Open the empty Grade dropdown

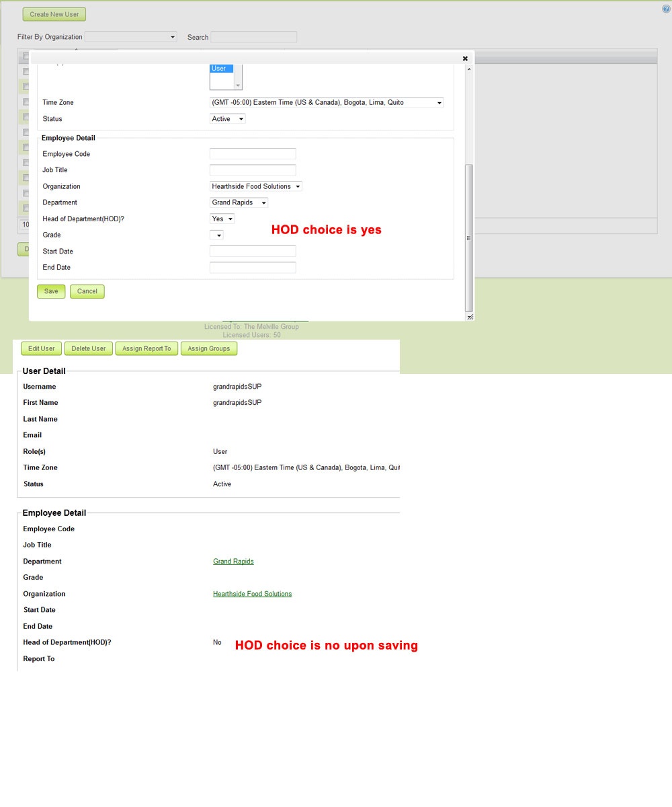tap(216, 235)
